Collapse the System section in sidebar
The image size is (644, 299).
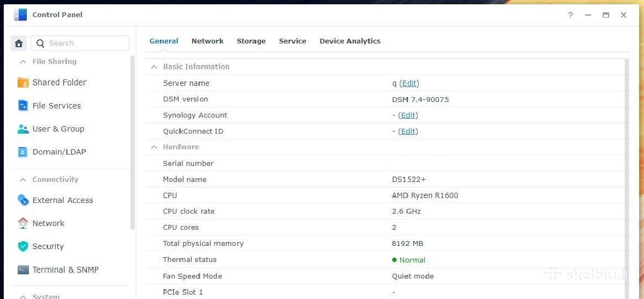click(23, 296)
